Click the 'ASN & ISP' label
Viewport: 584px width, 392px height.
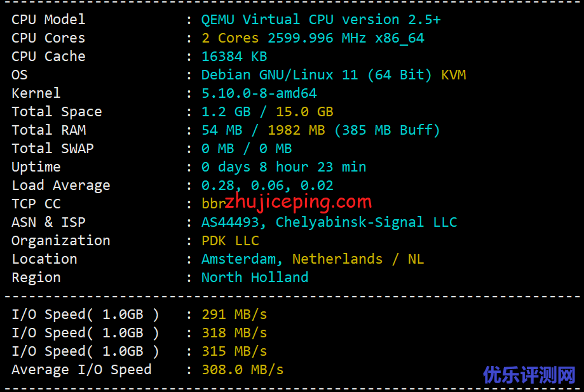(48, 222)
